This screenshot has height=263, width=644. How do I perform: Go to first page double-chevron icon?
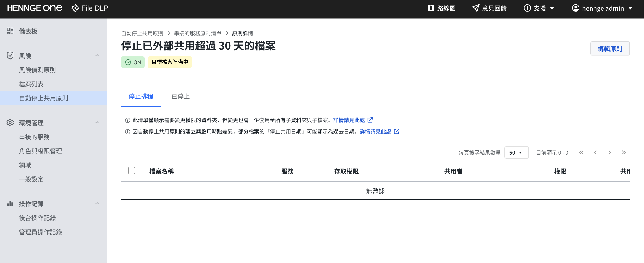[x=581, y=153]
